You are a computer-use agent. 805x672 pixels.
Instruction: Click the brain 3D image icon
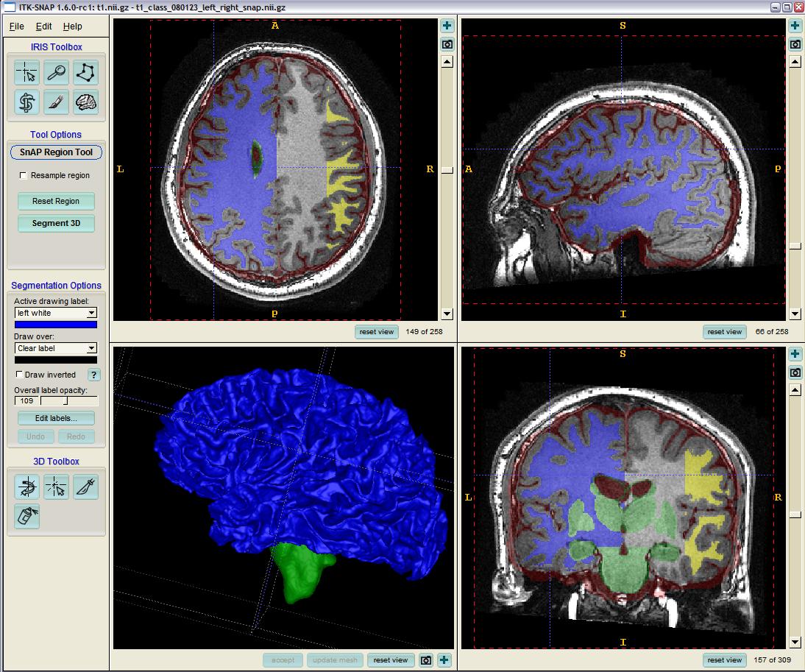coord(86,102)
